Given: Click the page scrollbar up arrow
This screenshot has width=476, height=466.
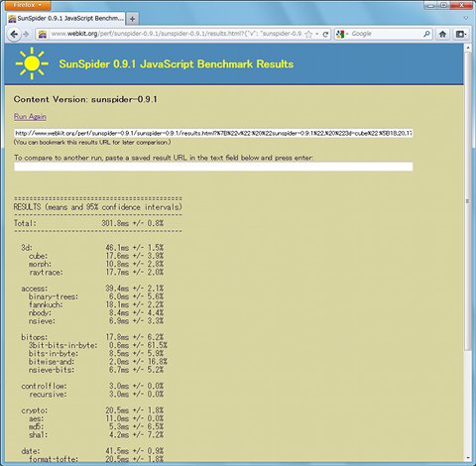Looking at the screenshot, I should [x=468, y=48].
